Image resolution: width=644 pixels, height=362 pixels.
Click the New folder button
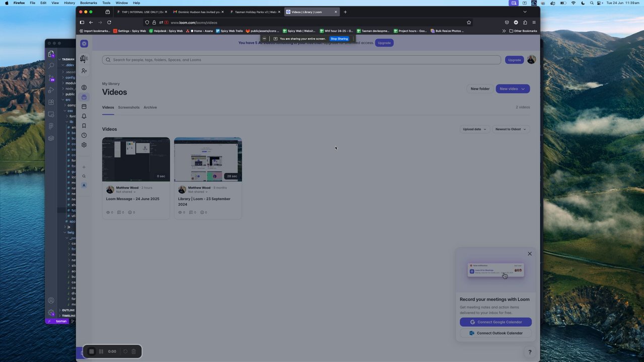[480, 88]
